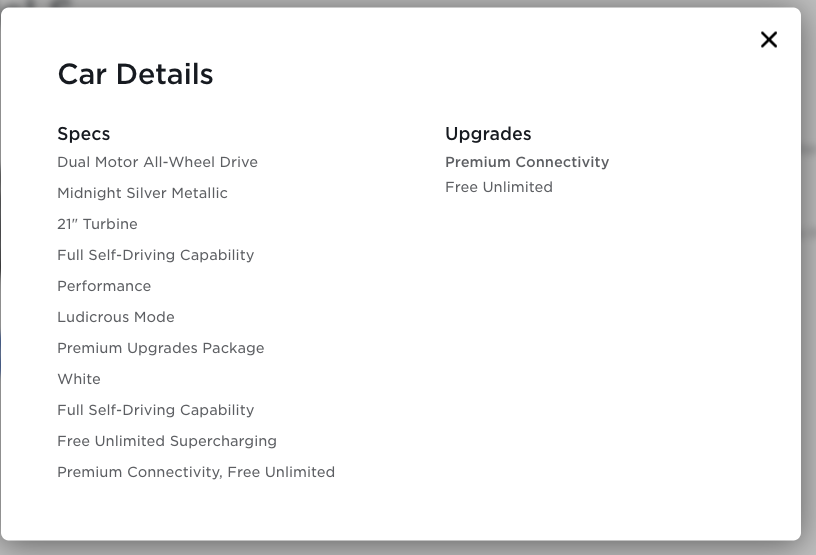Click Full Self-Driving Capability above Performance
This screenshot has width=816, height=555.
[155, 255]
